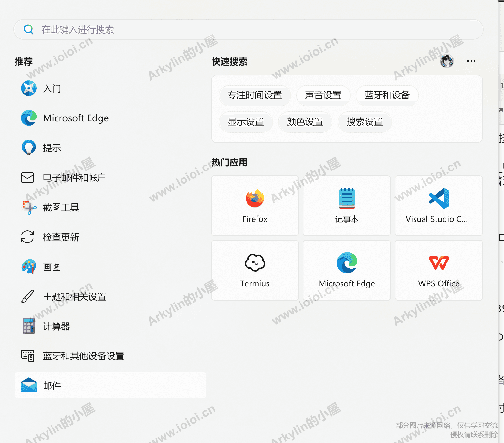Screen dimensions: 504x443
Task: Click the 蓝牙和其他设备设置 label
Action: [84, 356]
